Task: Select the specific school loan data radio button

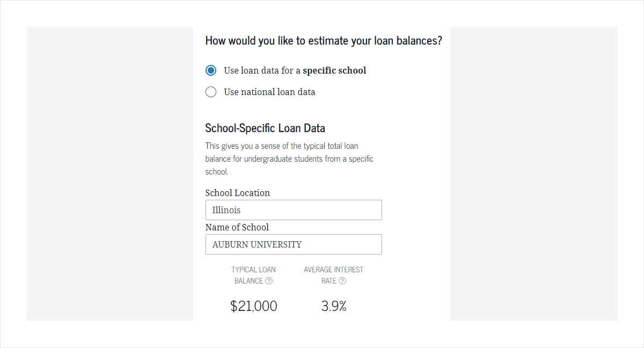Action: point(211,70)
